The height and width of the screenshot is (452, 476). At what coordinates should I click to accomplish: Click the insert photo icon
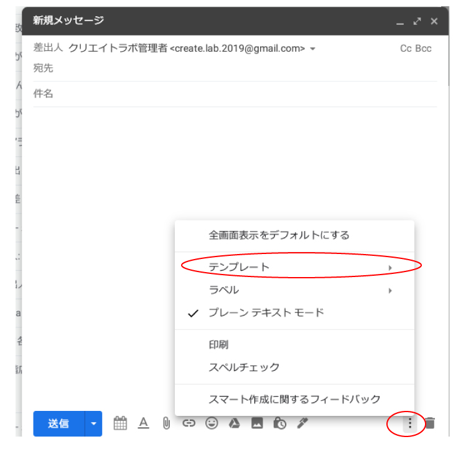click(257, 423)
